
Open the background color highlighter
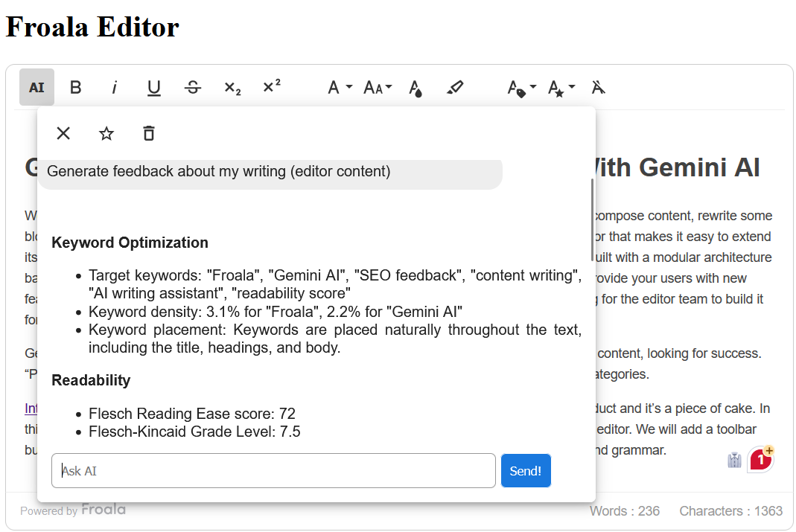pyautogui.click(x=455, y=87)
